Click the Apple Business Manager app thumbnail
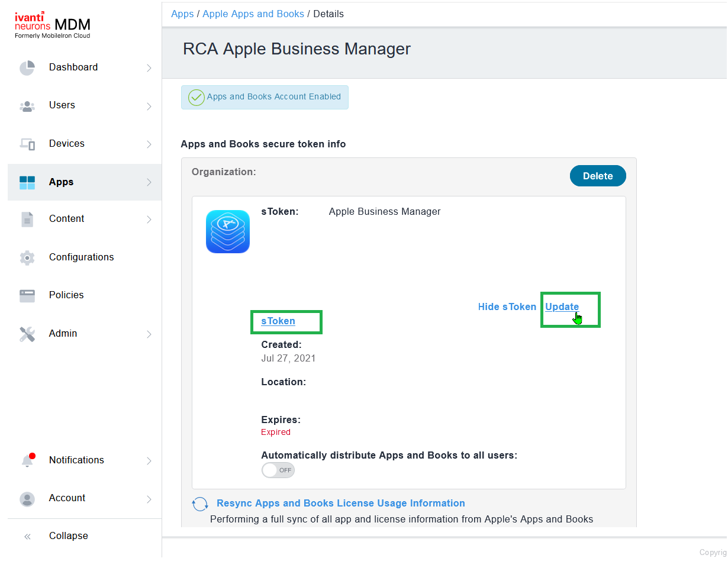The image size is (728, 571). 228,232
